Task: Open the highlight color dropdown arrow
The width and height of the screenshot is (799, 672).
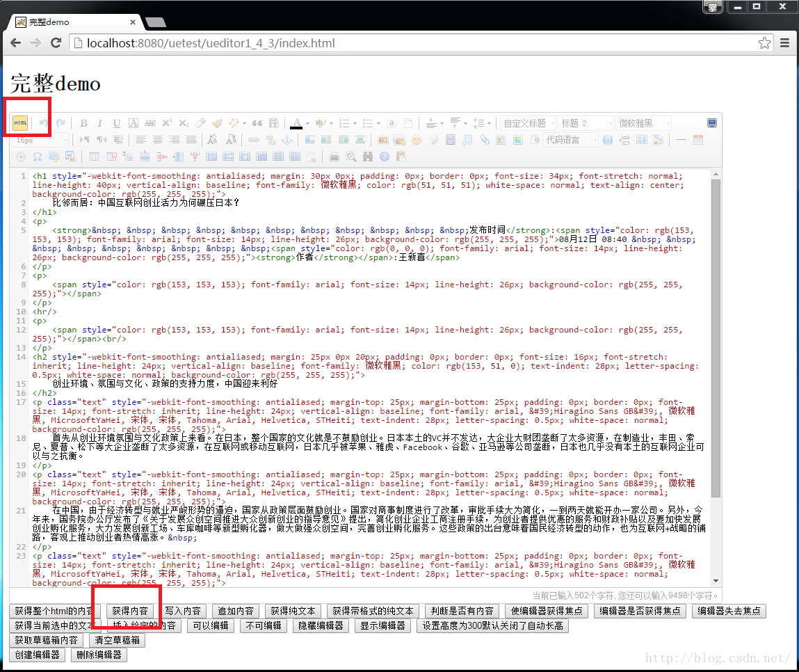Action: pos(331,123)
